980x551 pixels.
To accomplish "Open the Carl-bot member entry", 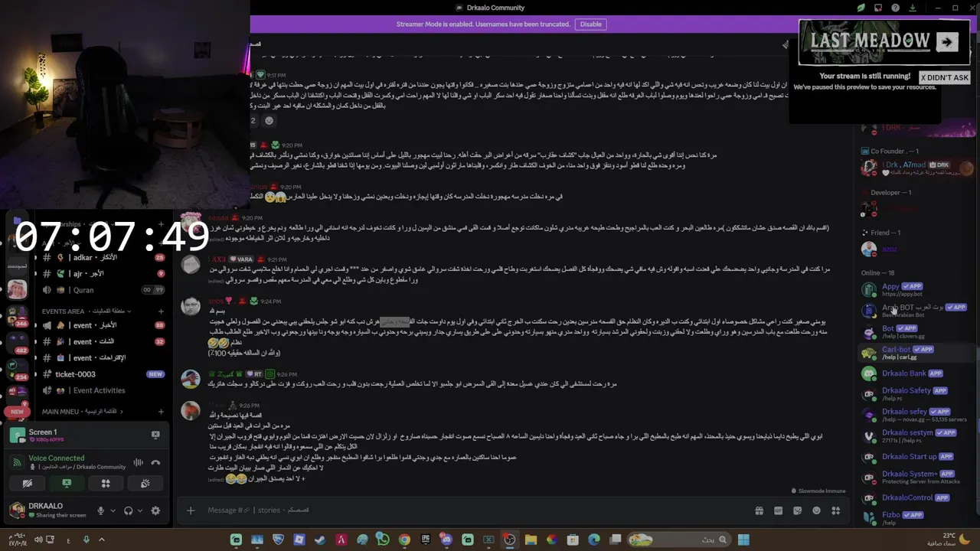I will (914, 352).
